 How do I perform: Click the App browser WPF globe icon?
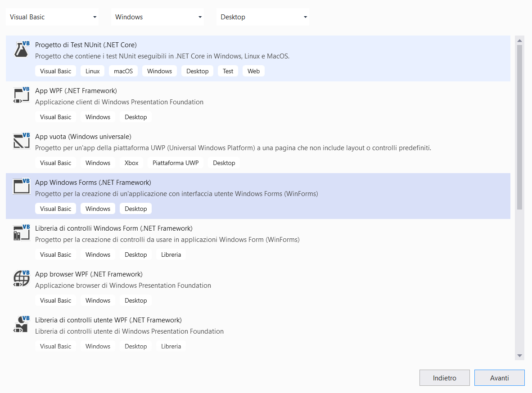coord(21,278)
